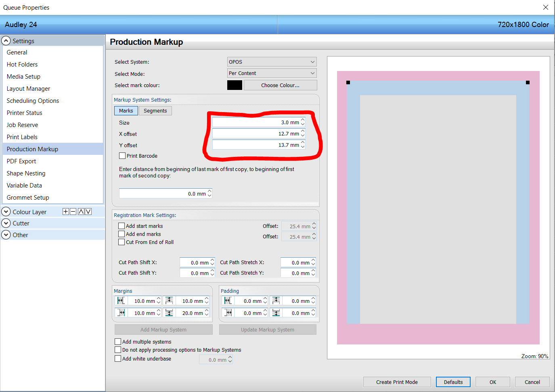Enable Add start marks
Image resolution: width=555 pixels, height=392 pixels.
[121, 226]
